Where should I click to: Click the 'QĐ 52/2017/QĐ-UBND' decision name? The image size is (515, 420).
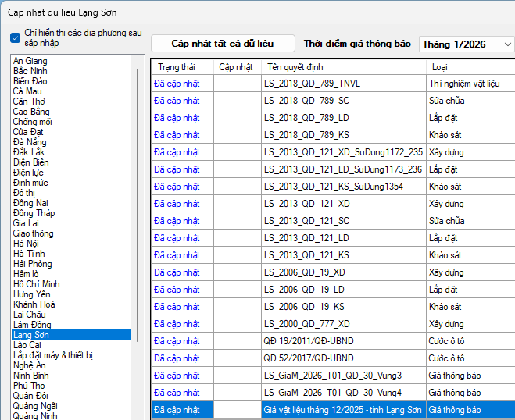[309, 358]
